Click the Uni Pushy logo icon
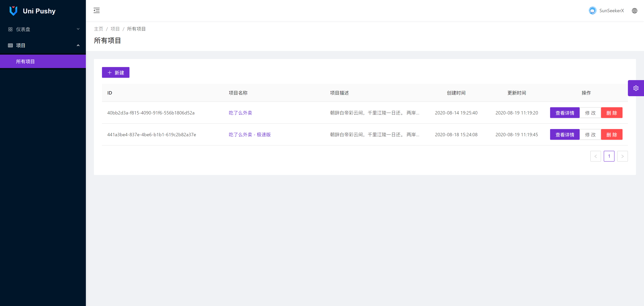644x306 pixels. point(13,11)
